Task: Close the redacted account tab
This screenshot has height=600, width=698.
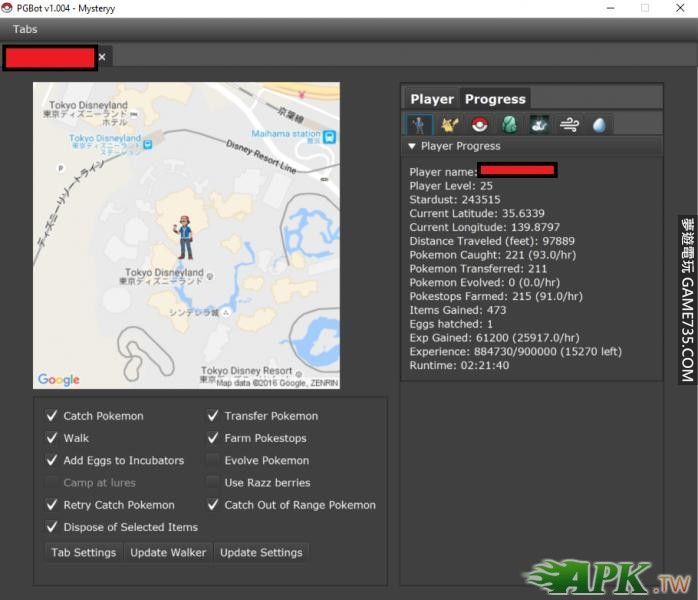Action: (x=102, y=58)
